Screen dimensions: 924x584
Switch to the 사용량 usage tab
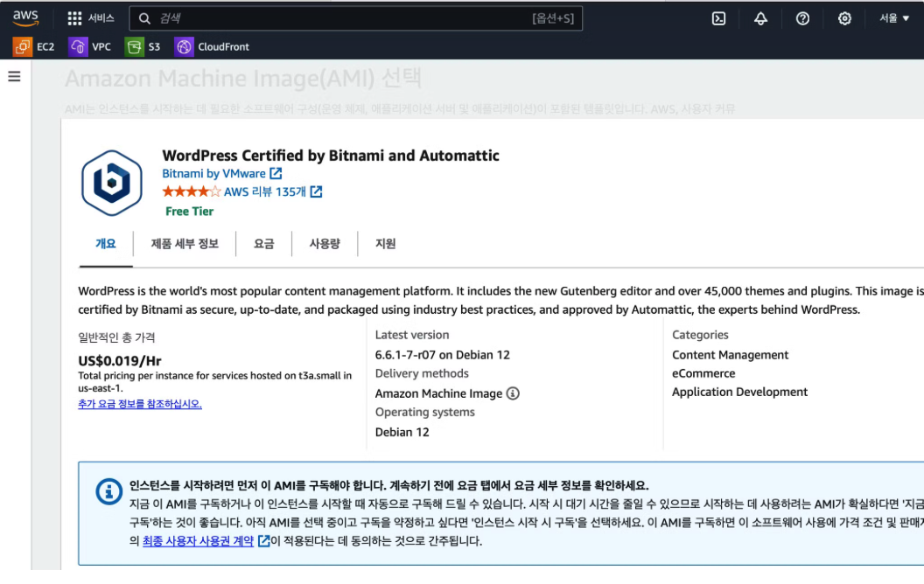tap(325, 244)
